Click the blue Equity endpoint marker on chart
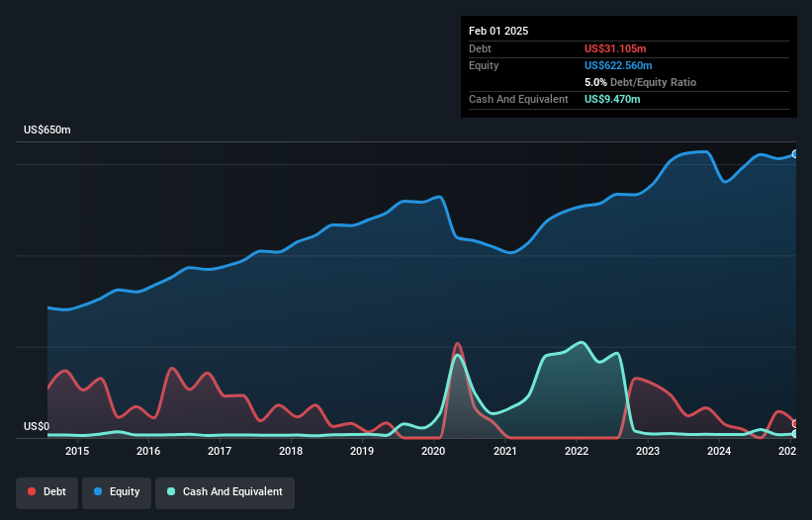This screenshot has width=812, height=520. pos(795,154)
